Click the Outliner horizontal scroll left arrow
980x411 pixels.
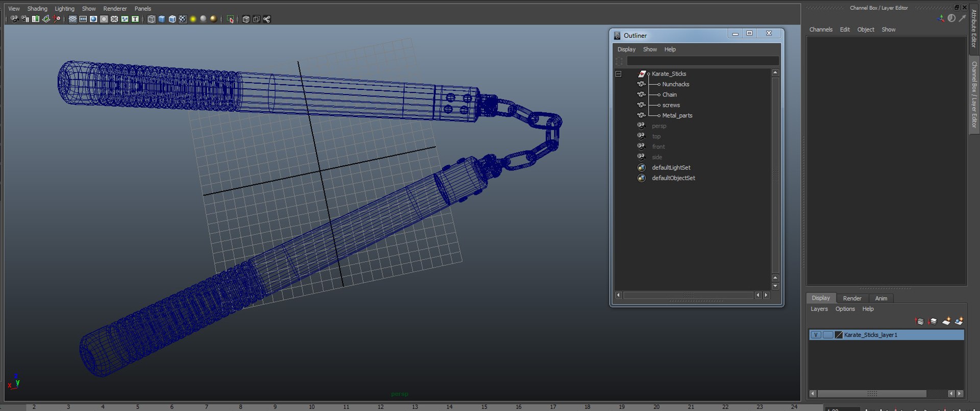coord(619,295)
